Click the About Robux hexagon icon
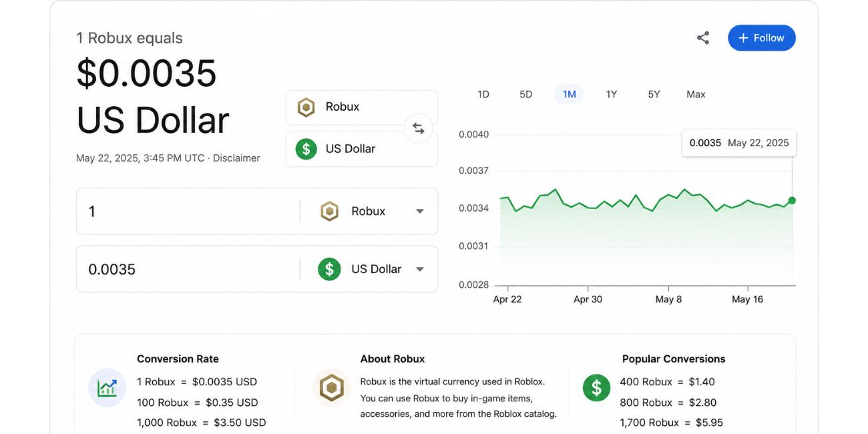 (x=331, y=387)
